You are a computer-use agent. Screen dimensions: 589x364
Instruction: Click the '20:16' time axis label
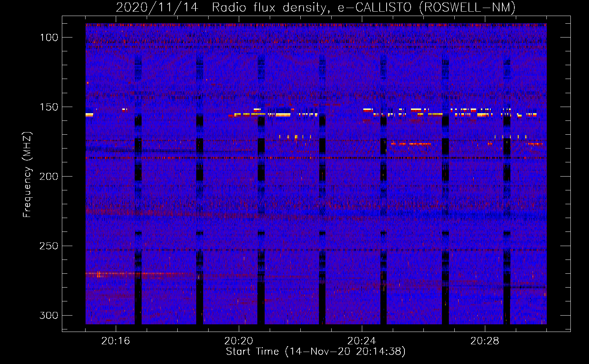pyautogui.click(x=115, y=341)
